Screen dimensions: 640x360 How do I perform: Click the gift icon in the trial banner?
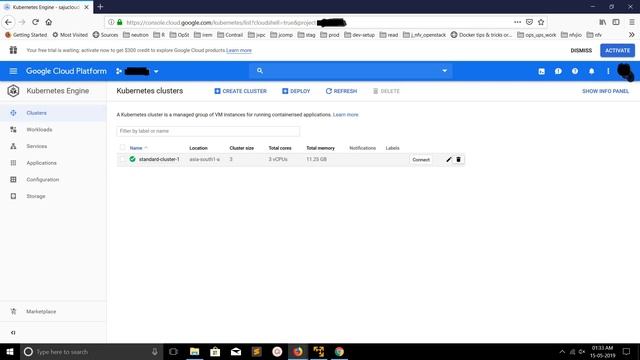[x=13, y=50]
